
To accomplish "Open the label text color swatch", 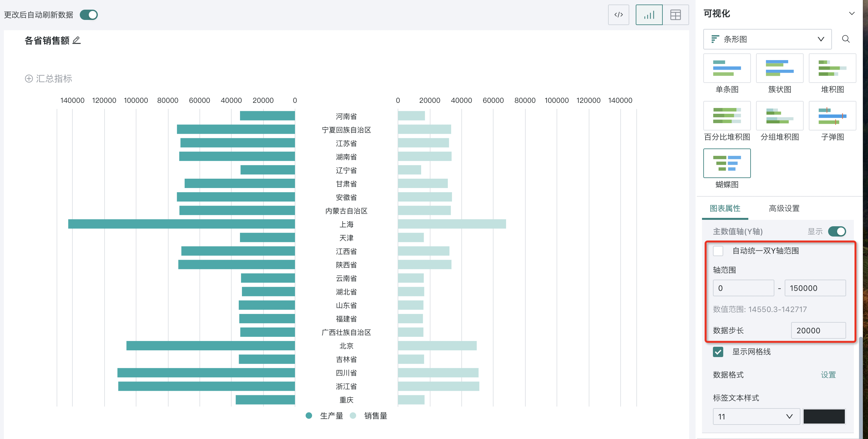I will pos(824,417).
